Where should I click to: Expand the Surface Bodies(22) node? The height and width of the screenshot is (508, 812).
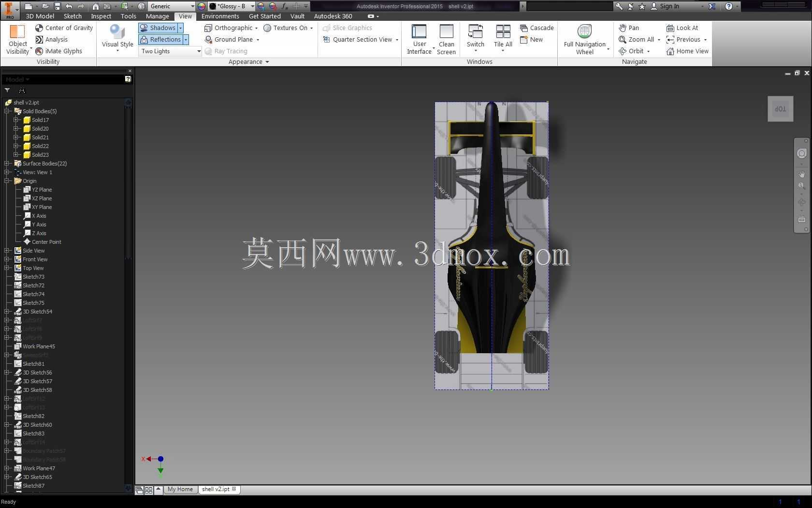coord(7,164)
